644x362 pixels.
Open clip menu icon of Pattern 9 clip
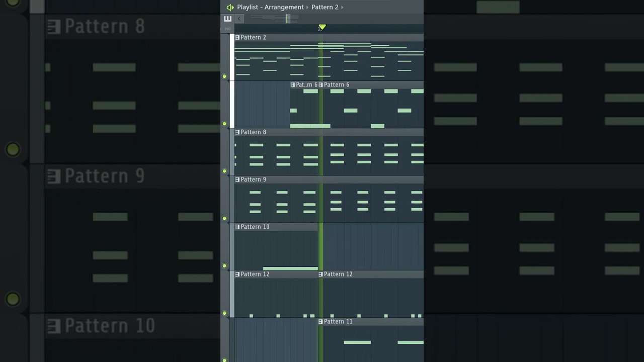[x=237, y=179]
